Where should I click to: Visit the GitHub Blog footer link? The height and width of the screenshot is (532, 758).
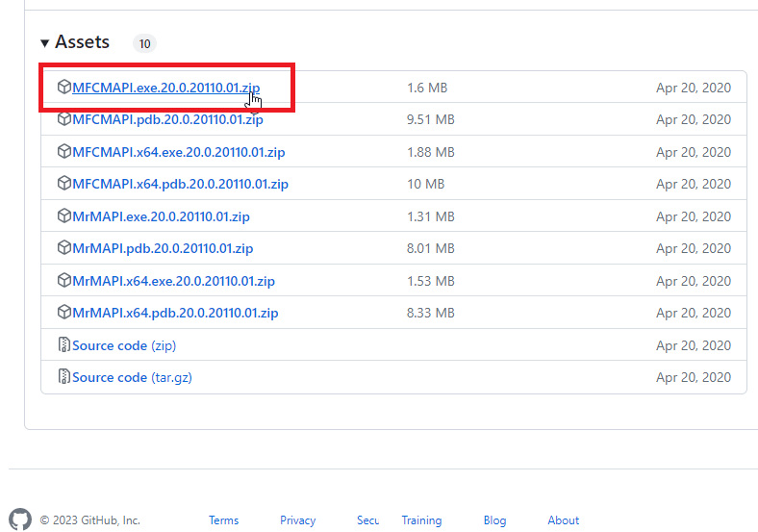(494, 520)
